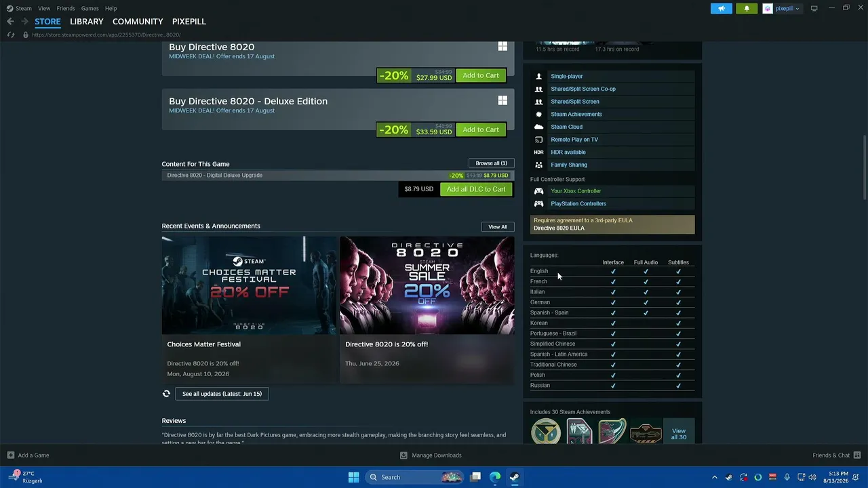
Task: Open the pixepill account dropdown
Action: coord(782,8)
